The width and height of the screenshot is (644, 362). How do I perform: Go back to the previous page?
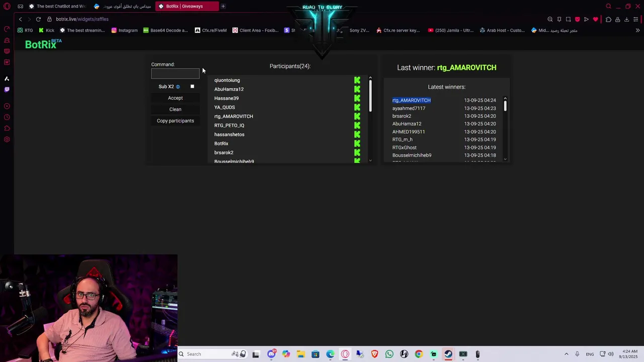20,19
